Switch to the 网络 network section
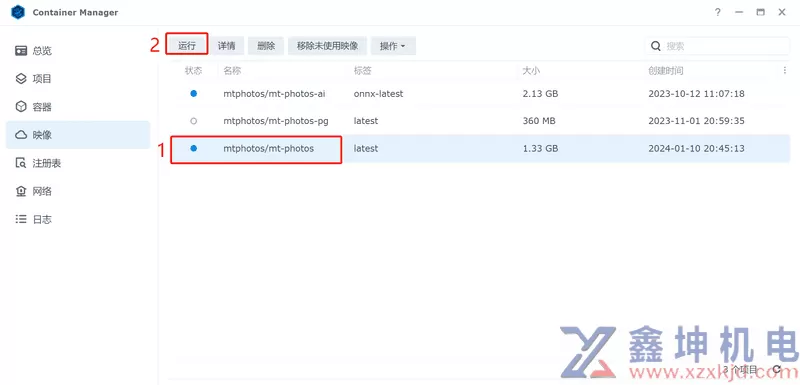This screenshot has height=385, width=800. point(78,191)
